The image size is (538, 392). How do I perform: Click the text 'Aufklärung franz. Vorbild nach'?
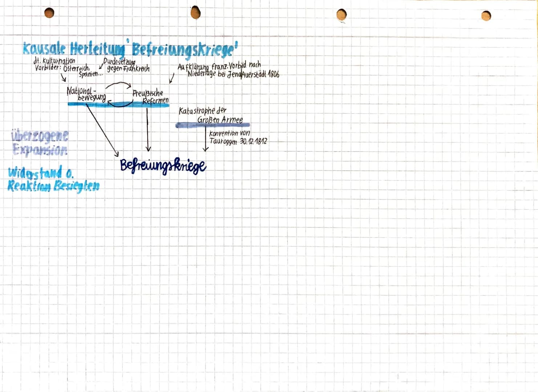(219, 66)
